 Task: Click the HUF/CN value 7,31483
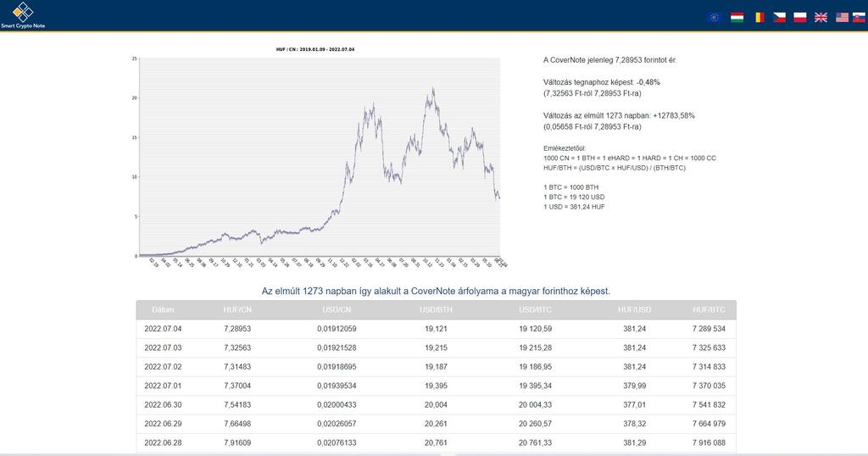[237, 367]
